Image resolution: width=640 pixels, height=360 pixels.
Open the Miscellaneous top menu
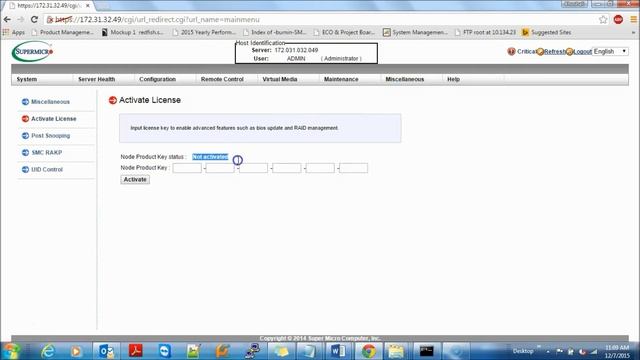tap(404, 79)
